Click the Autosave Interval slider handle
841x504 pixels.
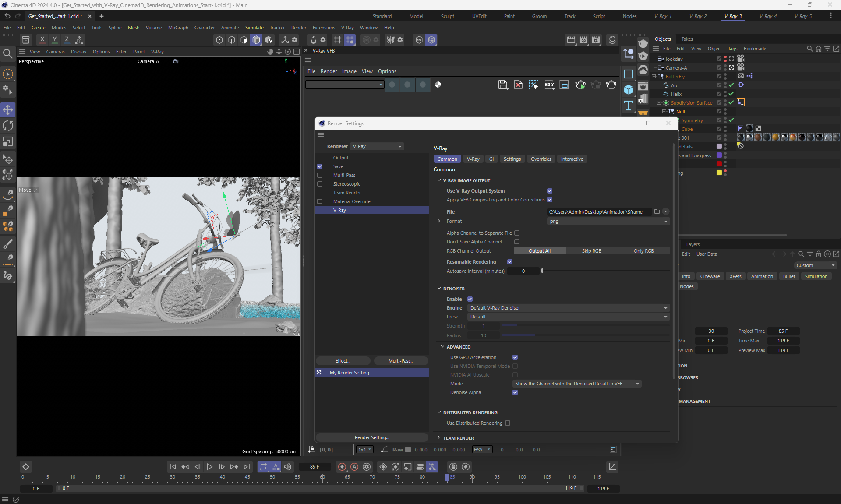click(x=542, y=271)
